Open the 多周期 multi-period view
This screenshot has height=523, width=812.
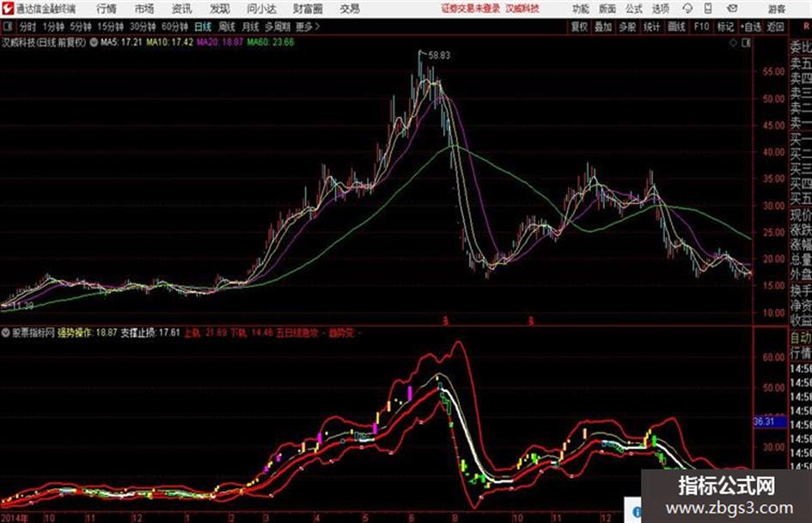click(278, 27)
